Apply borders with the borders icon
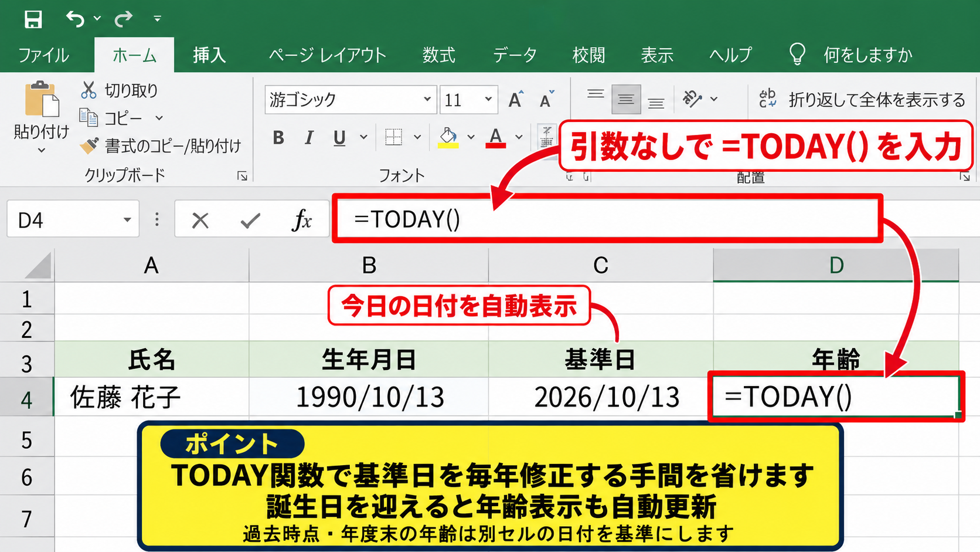Image resolution: width=980 pixels, height=552 pixels. coord(394,137)
